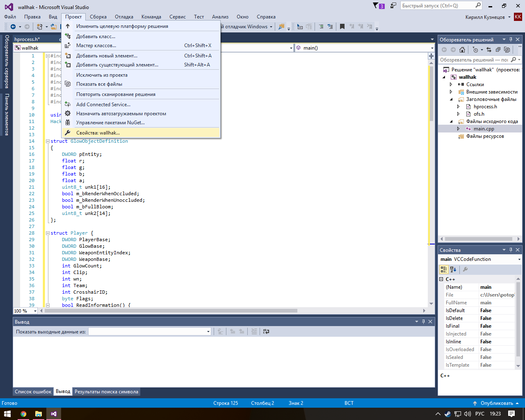This screenshot has height=420, width=525.
Task: Click the uncomment selection icon
Action: (x=330, y=27)
